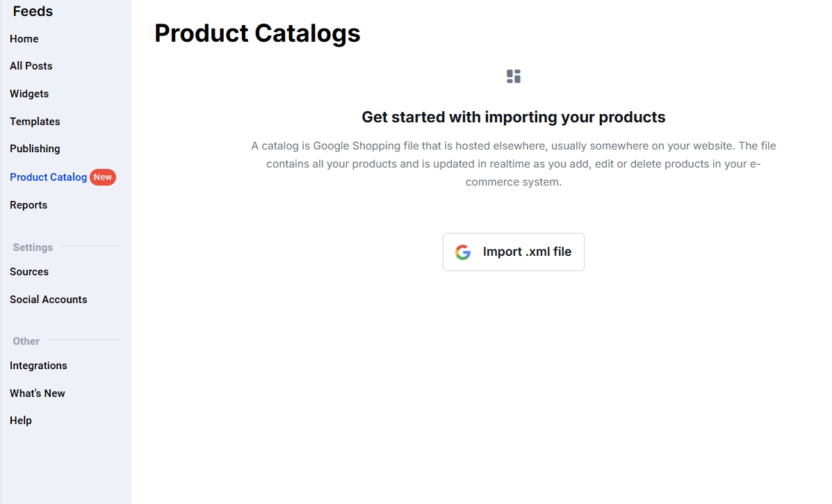Click the Product Catalogs page heading
This screenshot has height=504, width=832.
(x=257, y=33)
